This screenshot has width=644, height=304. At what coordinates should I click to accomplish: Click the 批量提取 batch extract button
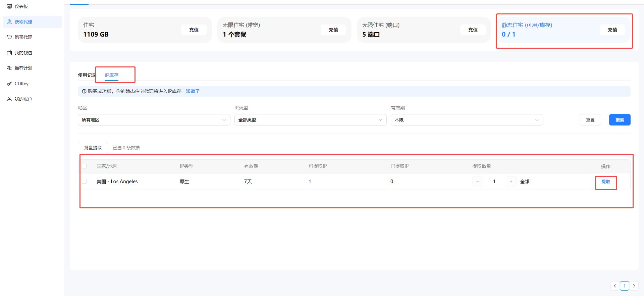pyautogui.click(x=93, y=148)
